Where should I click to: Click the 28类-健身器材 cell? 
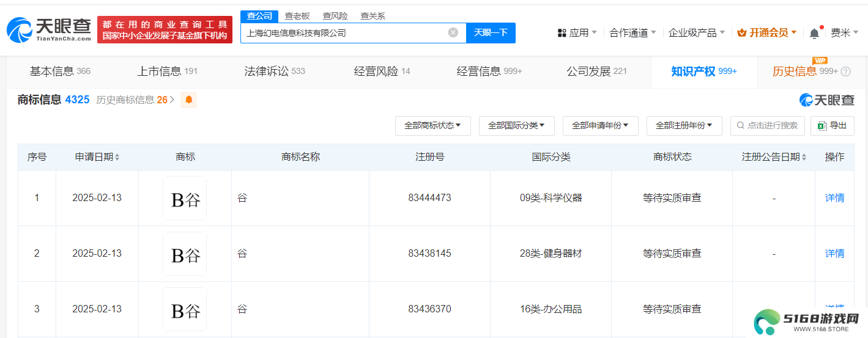[551, 254]
